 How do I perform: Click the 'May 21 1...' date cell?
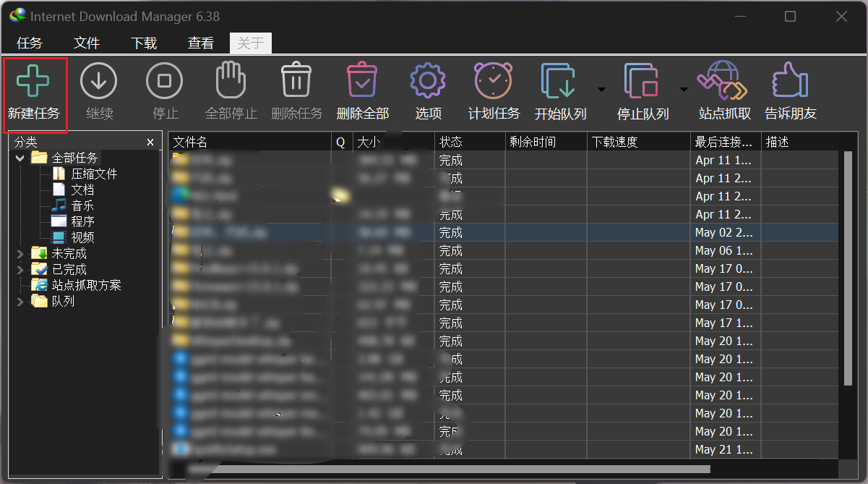tap(725, 449)
